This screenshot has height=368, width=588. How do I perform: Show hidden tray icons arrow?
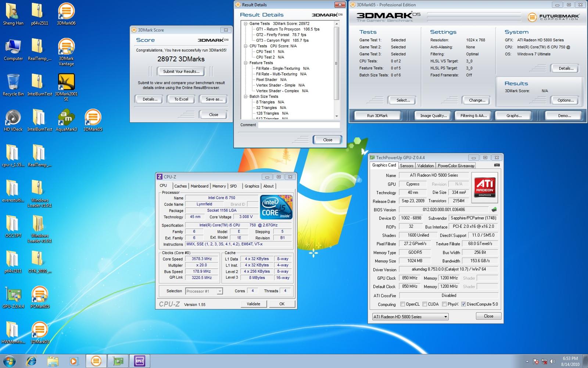(527, 361)
